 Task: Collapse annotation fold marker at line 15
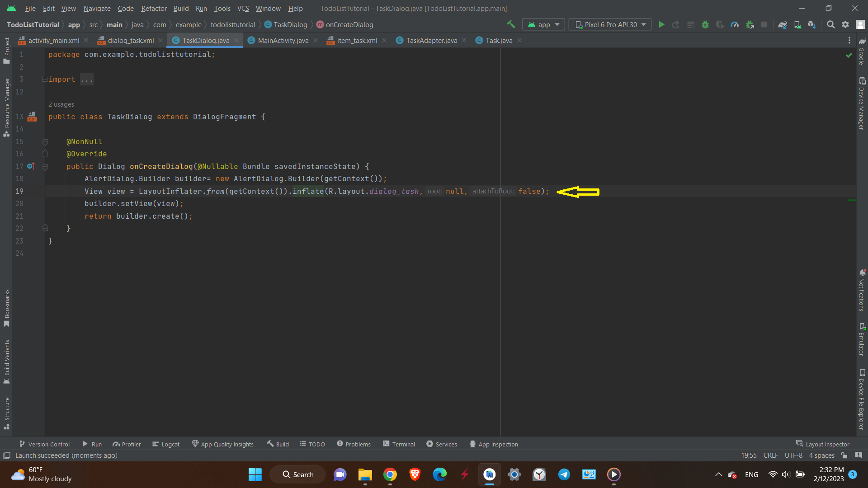(45, 142)
